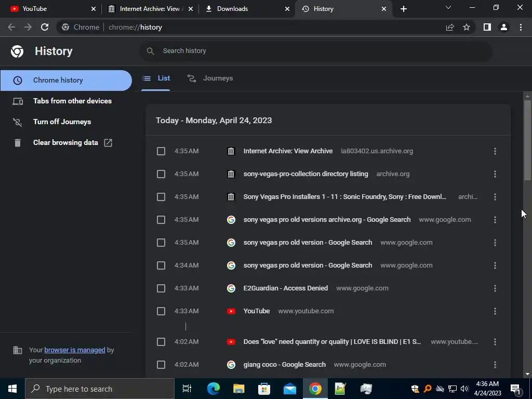Click the Windows 'Type here to search' box
Viewport: 532px width, 399px height.
99,389
